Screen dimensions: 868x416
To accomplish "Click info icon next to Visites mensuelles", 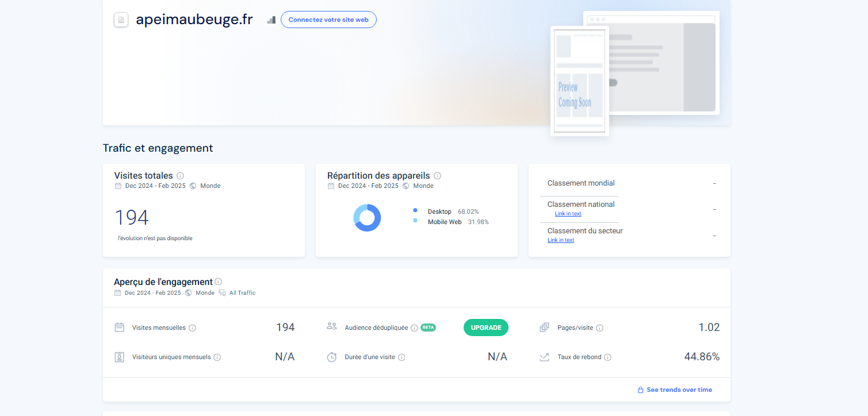I will point(192,328).
